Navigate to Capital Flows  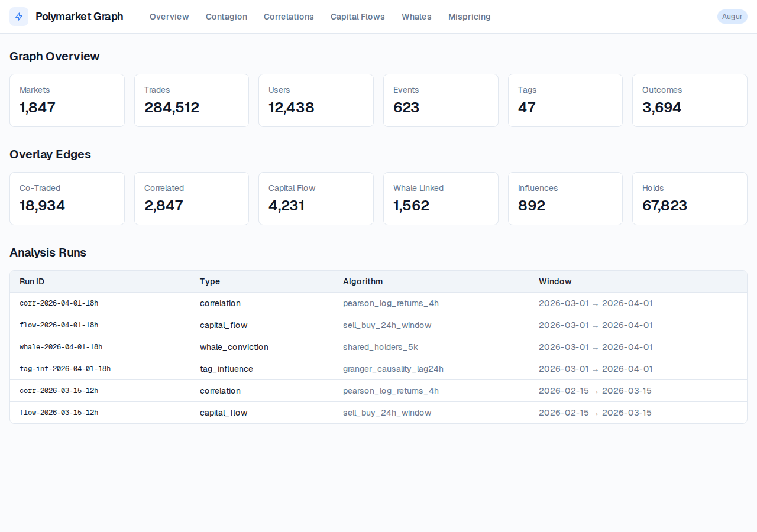click(x=357, y=17)
